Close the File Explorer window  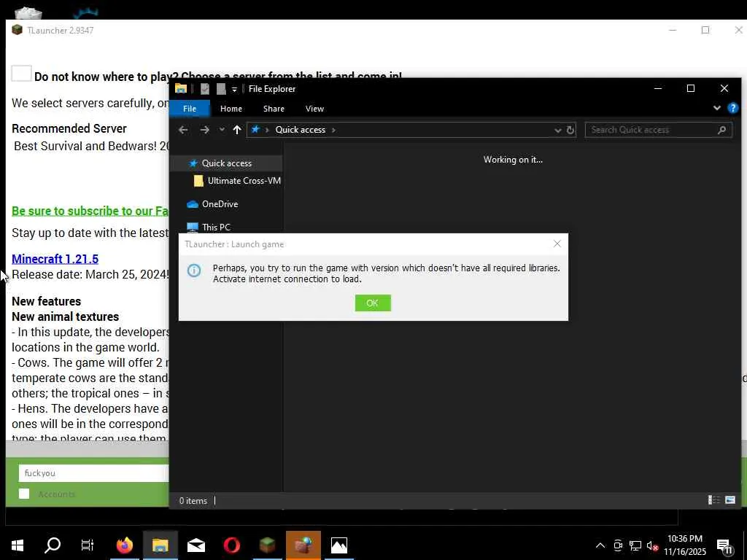tap(724, 88)
